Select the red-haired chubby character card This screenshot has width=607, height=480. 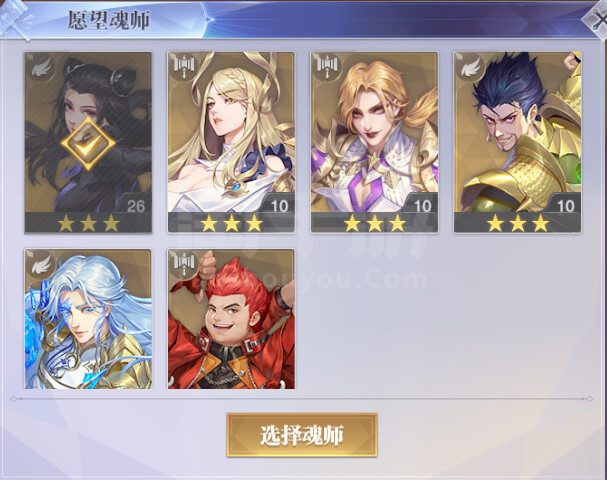tap(231, 319)
